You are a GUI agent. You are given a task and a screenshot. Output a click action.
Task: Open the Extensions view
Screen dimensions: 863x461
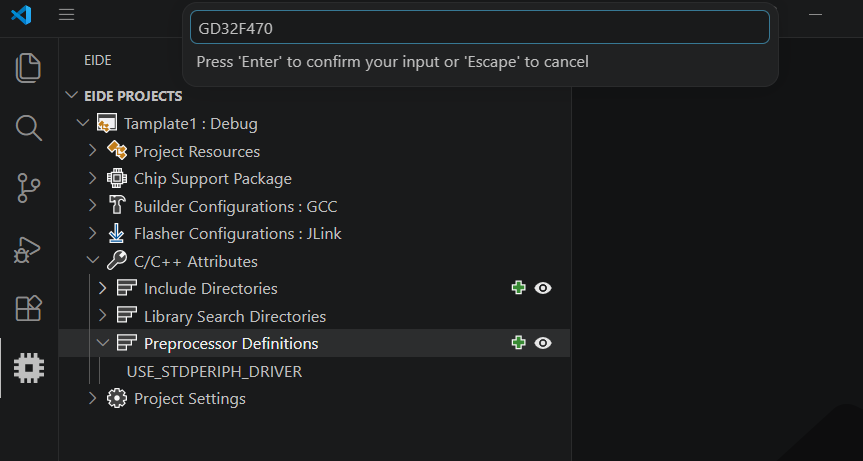pos(29,308)
